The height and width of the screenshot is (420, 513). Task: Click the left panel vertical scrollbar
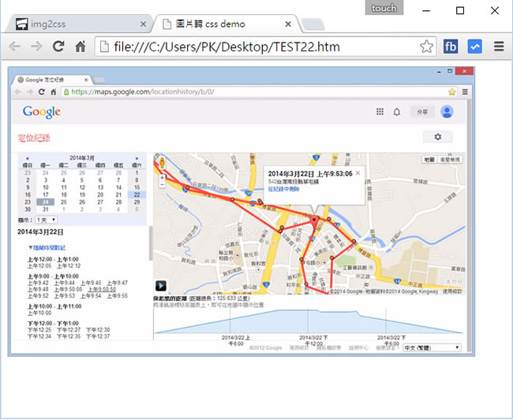(151, 243)
